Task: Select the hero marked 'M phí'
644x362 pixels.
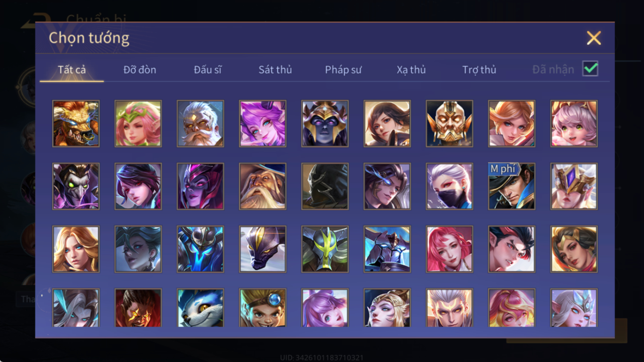Action: (511, 187)
